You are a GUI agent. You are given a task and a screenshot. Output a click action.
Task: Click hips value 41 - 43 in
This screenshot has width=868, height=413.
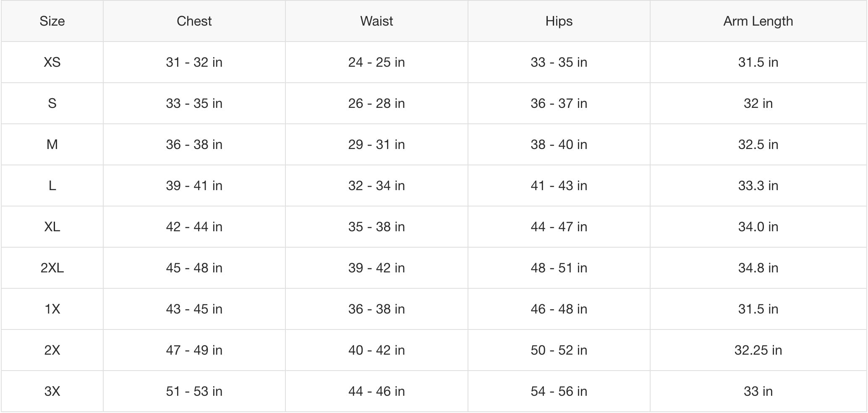click(x=559, y=186)
